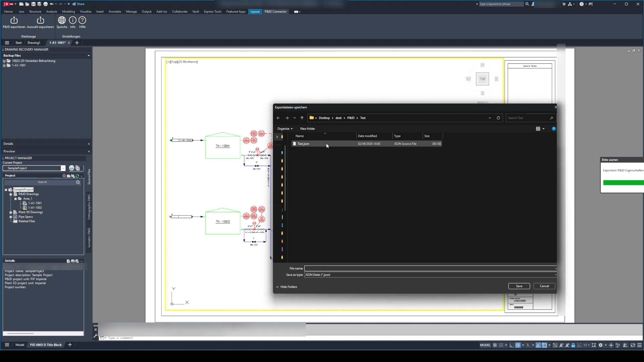Screen dimensions: 644x362
Task: Toggle polar tracking in status bar
Action: (518, 345)
